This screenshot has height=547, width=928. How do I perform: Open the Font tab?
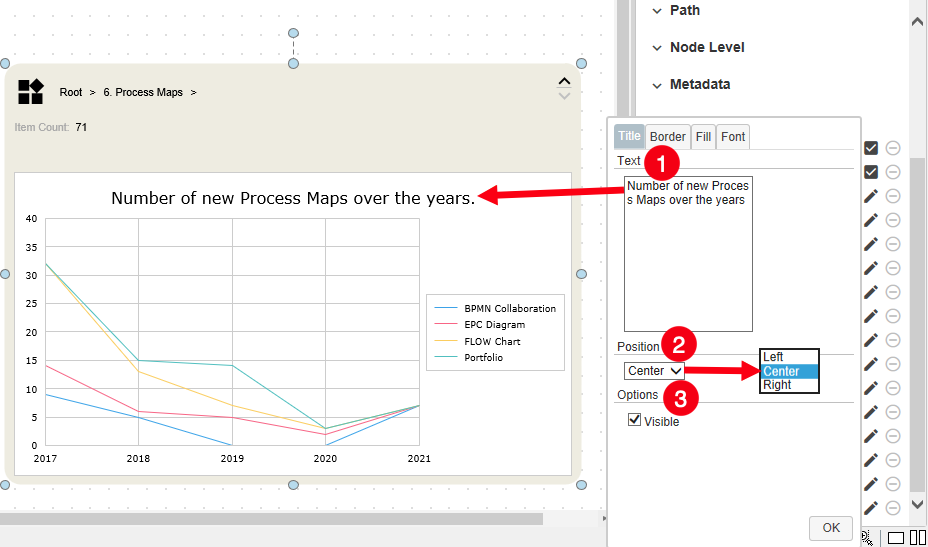click(733, 137)
